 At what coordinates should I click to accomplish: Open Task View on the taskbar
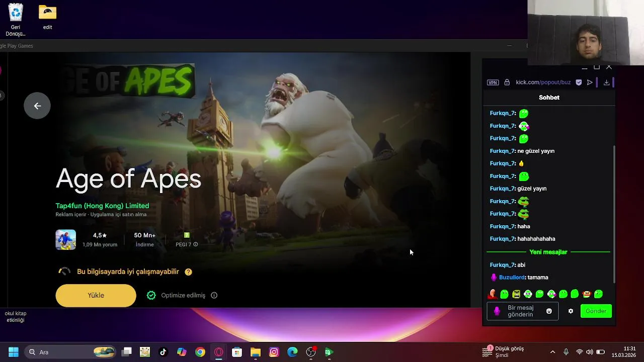click(x=127, y=352)
